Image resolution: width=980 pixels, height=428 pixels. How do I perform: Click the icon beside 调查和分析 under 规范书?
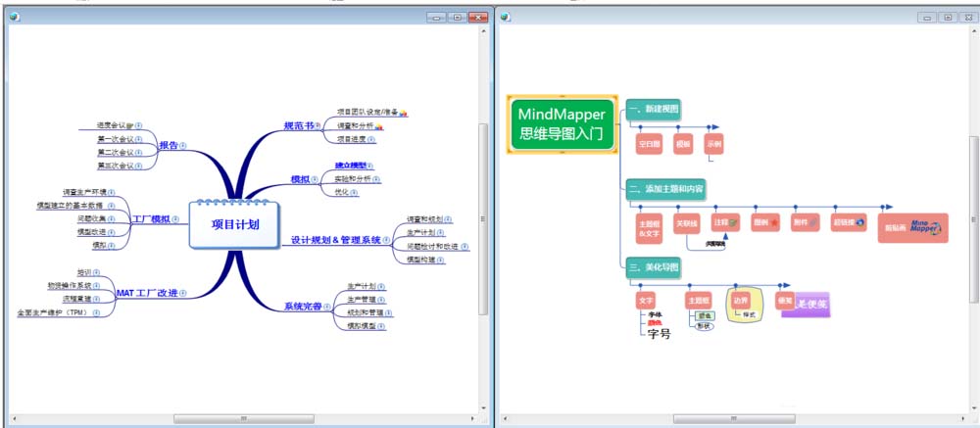point(379,126)
